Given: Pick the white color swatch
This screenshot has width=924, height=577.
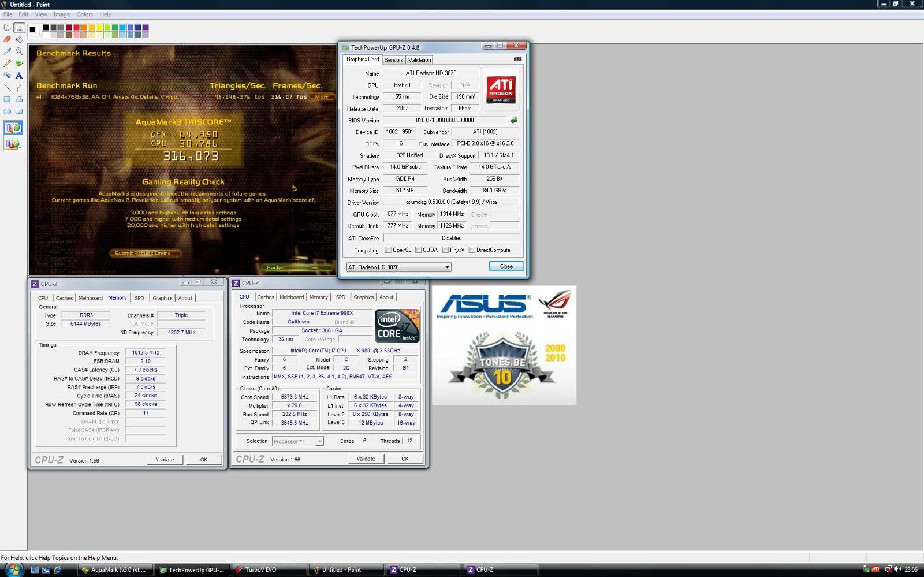Looking at the screenshot, I should 46,35.
